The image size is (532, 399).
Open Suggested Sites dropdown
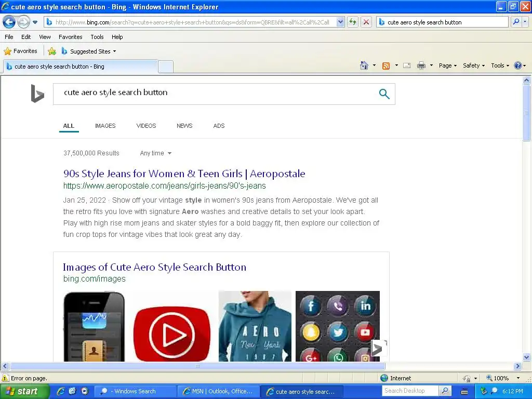point(89,51)
